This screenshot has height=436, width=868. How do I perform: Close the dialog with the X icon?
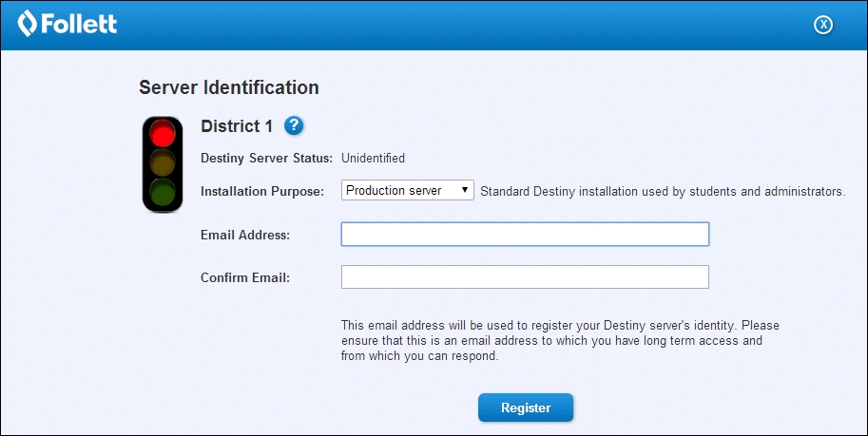click(823, 25)
